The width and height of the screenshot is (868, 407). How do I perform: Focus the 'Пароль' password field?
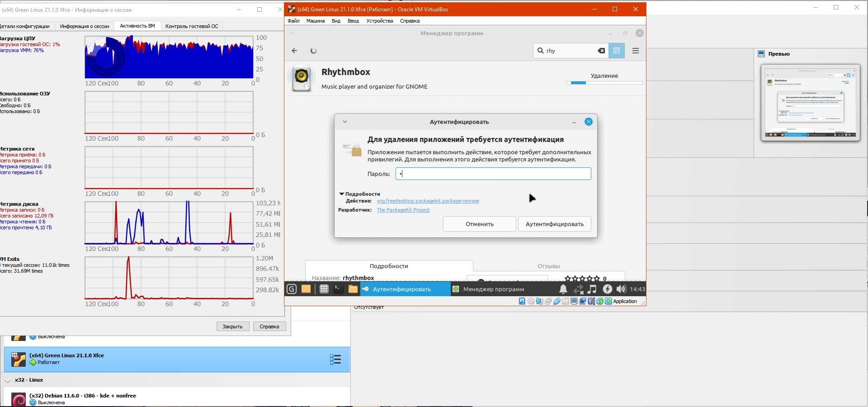tap(493, 174)
